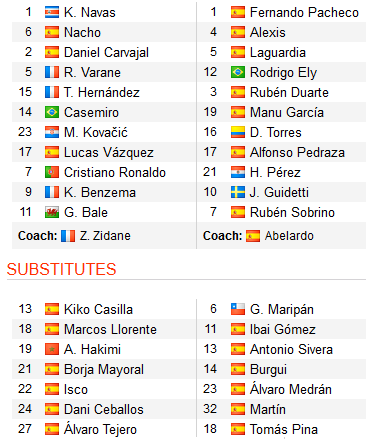The image size is (366, 445).
Task: Click the Brazil flag next to Rodrigo Ely
Action: click(x=238, y=72)
